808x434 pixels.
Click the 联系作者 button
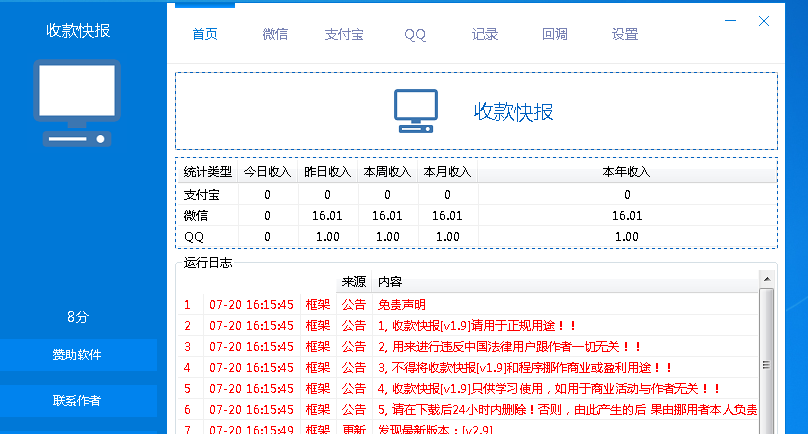[x=78, y=400]
